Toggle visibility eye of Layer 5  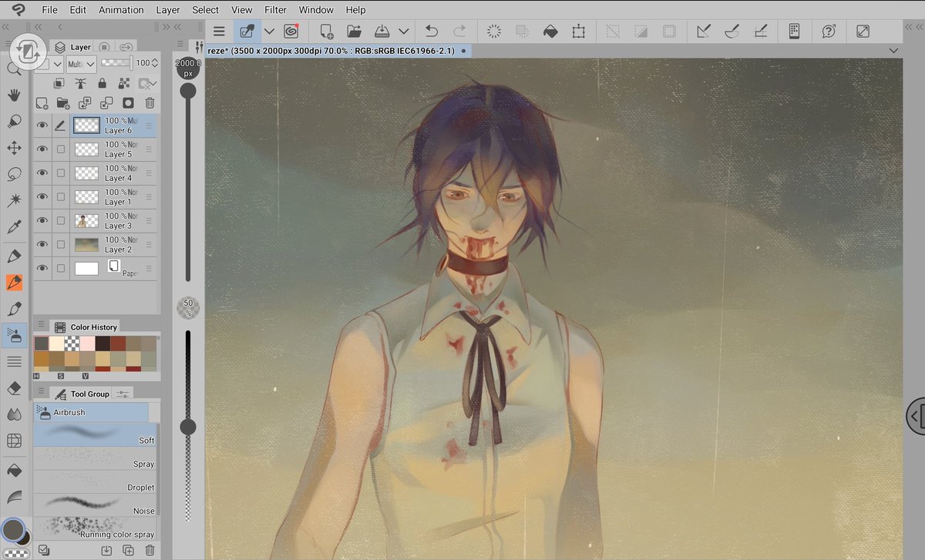pos(42,149)
